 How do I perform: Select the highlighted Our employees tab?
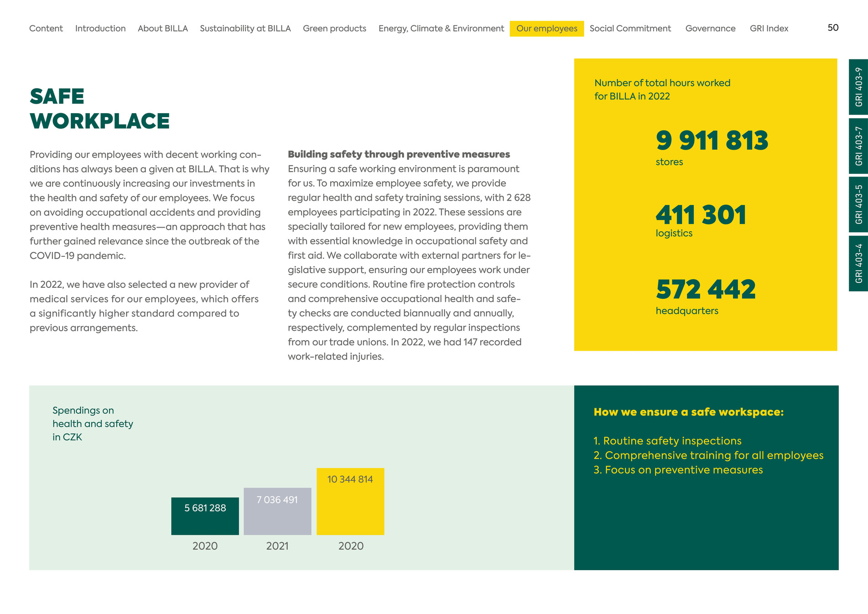tap(547, 29)
